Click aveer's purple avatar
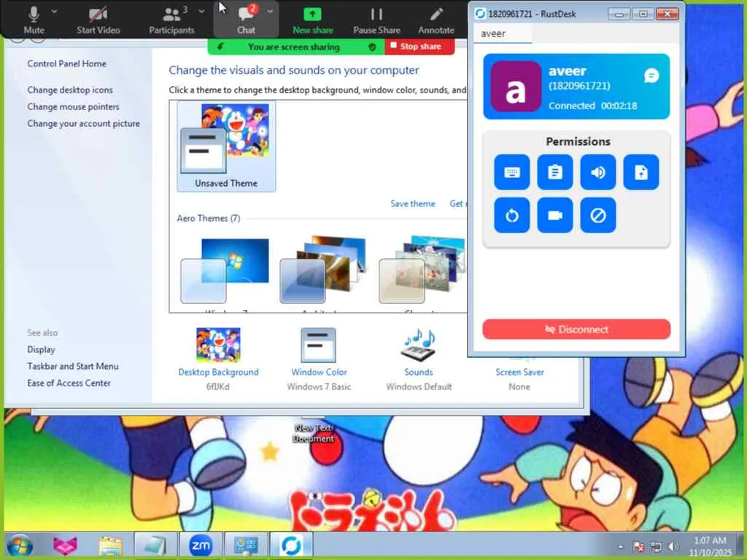This screenshot has height=560, width=747. 516,86
